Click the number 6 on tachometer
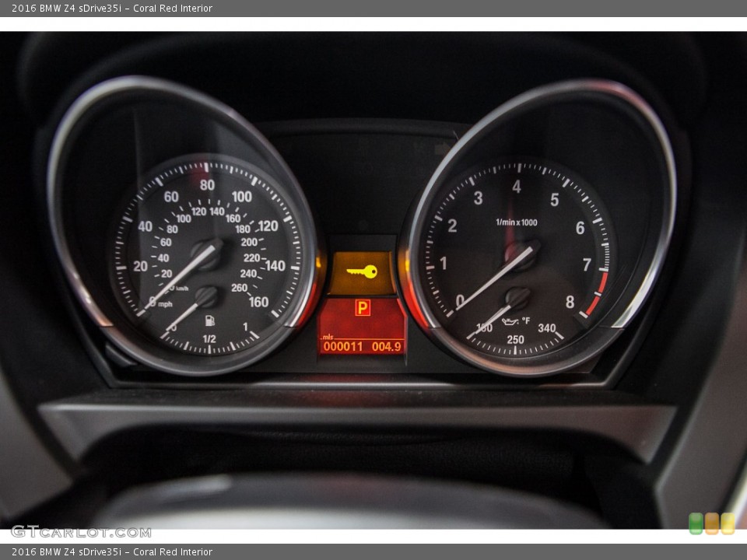 [580, 228]
